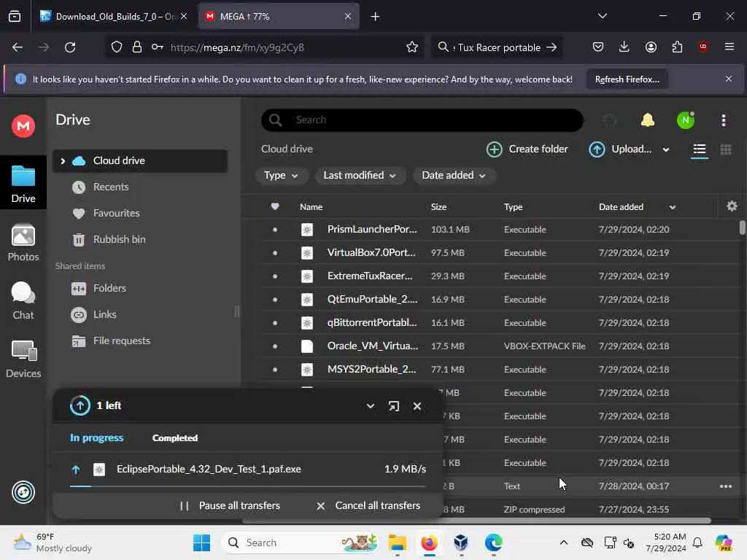Open a new browser tab

[375, 17]
